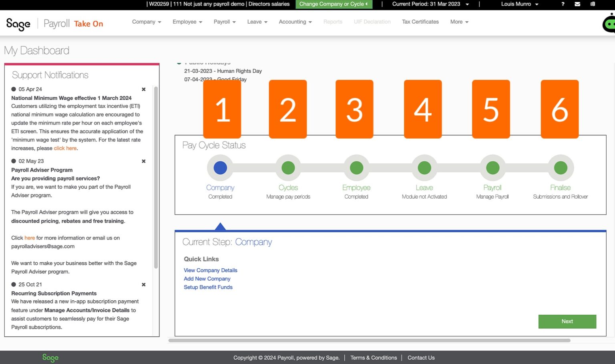Open the Louis Munro user menu
615x364 pixels.
click(x=519, y=4)
